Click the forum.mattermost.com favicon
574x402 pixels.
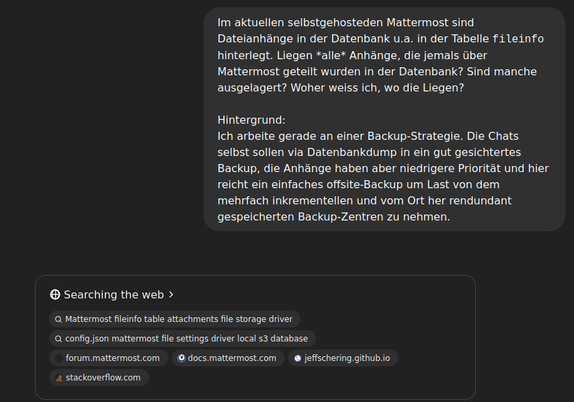click(59, 358)
